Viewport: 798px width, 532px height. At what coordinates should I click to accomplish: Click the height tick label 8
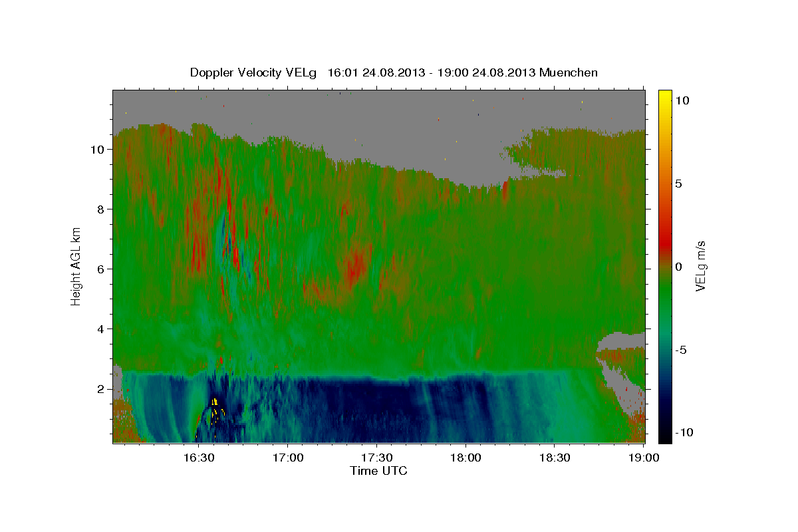102,209
